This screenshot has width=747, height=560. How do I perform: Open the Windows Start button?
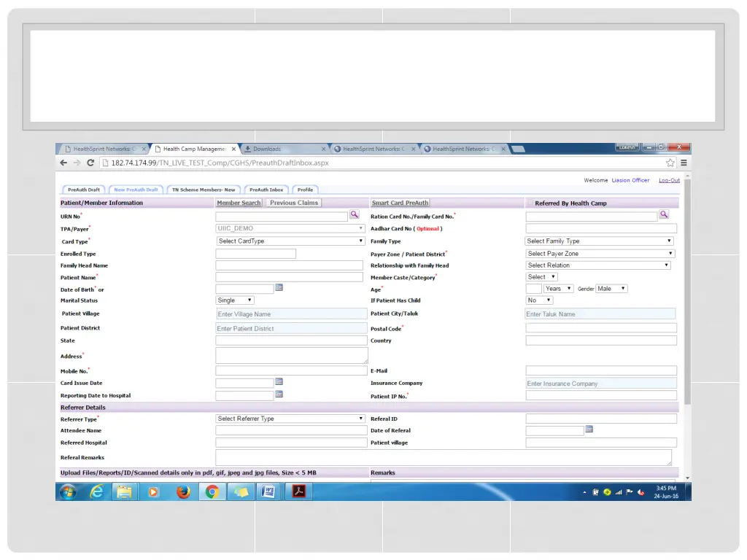click(68, 491)
